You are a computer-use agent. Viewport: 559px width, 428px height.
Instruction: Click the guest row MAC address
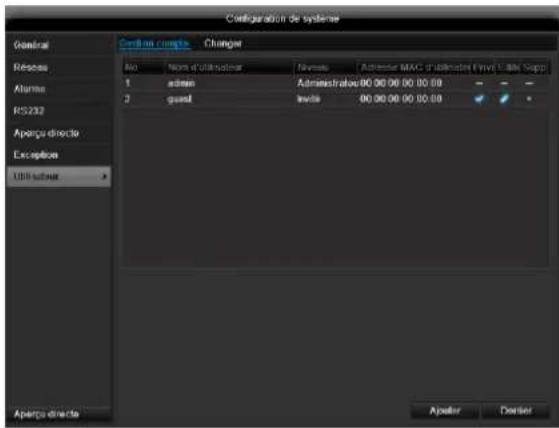401,99
